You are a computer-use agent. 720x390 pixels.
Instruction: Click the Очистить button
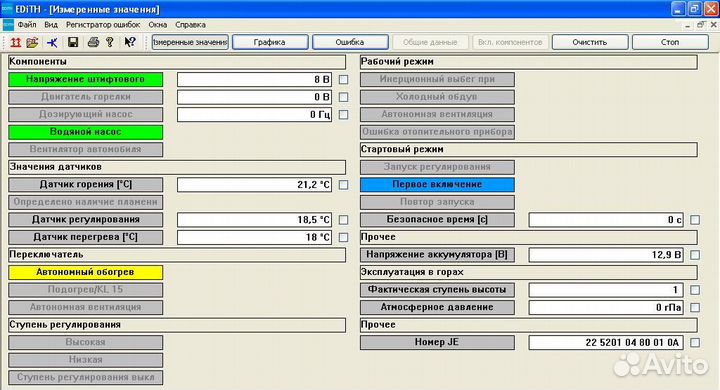click(590, 42)
